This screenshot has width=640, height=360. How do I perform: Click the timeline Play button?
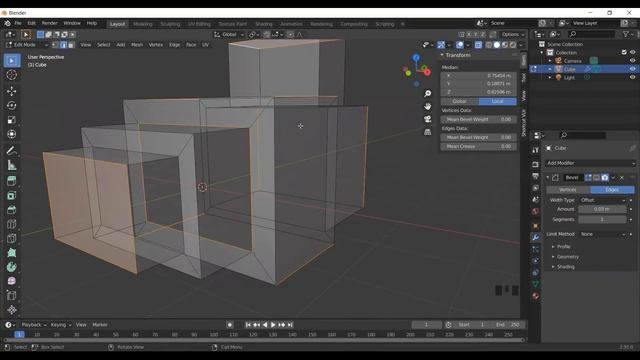click(x=273, y=325)
